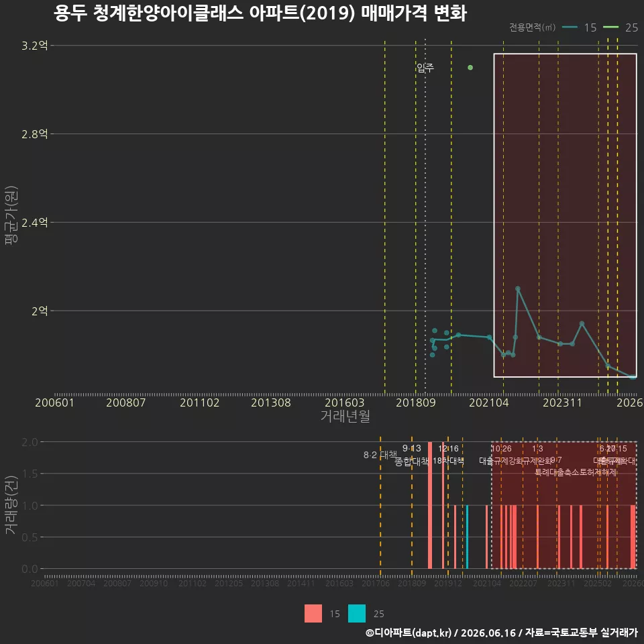Screen dimensions: 644x644
Task: Click 201102 on the price chart x-axis
Action: pyautogui.click(x=200, y=402)
